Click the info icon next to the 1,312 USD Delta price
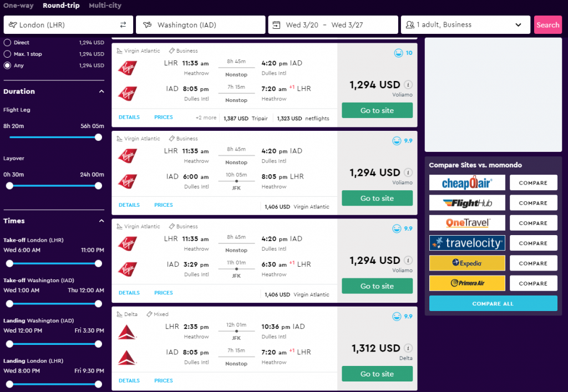The image size is (568, 392). (408, 348)
